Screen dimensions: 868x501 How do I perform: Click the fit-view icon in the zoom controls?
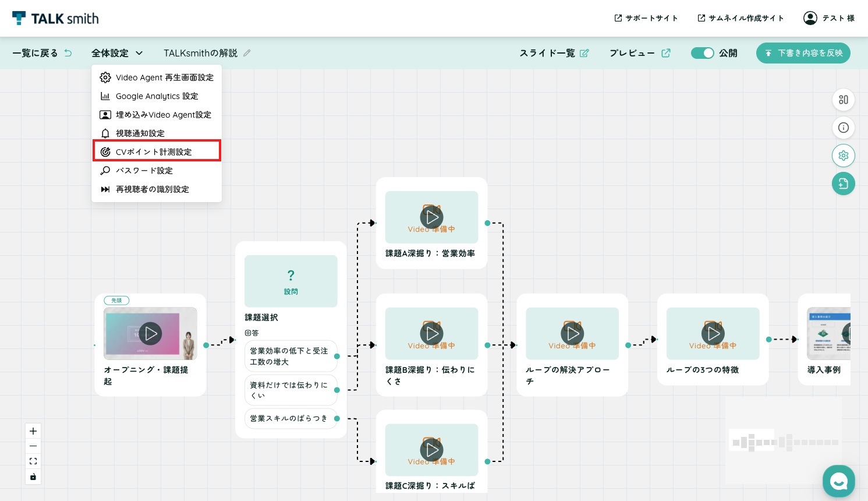tap(33, 461)
